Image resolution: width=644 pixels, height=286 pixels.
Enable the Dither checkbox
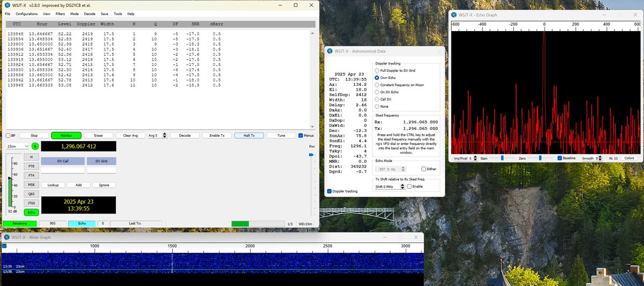coord(424,169)
